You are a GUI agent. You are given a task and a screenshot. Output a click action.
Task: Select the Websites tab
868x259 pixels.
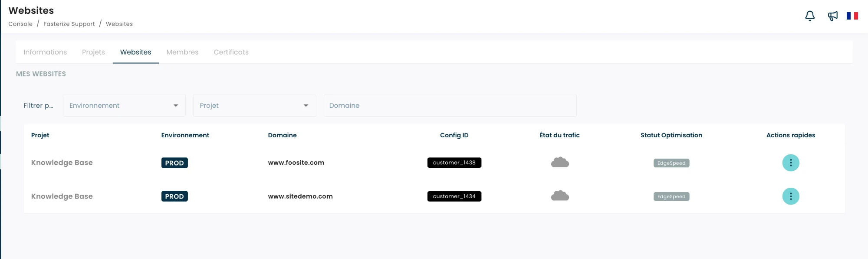click(x=136, y=52)
